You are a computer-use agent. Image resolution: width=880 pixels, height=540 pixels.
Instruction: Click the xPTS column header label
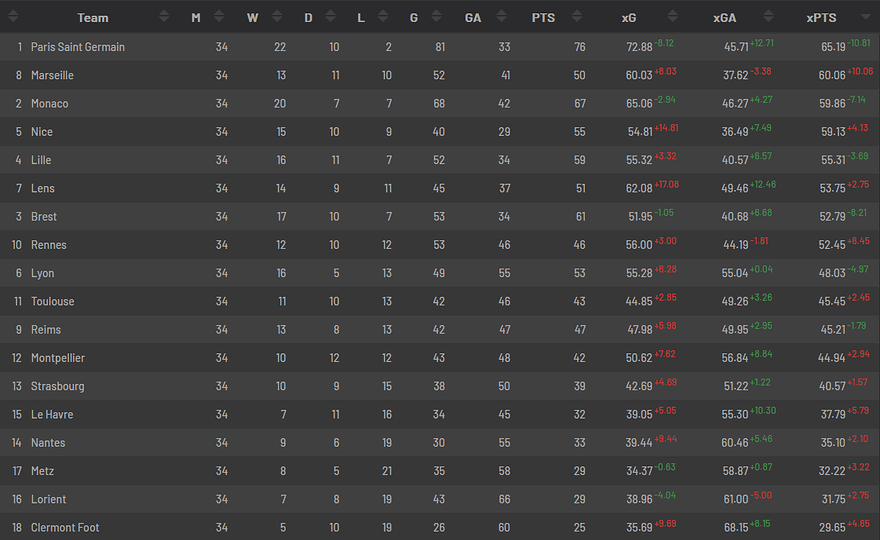click(821, 18)
